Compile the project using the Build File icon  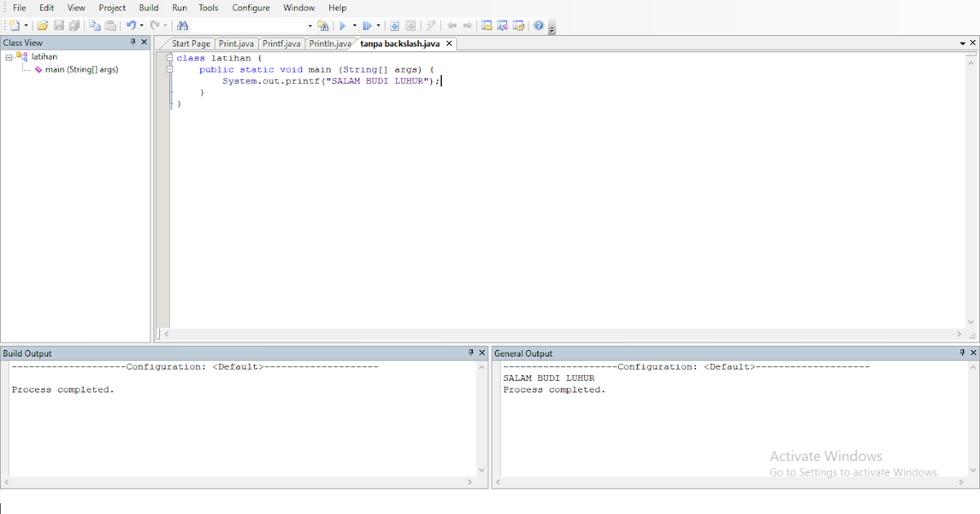click(394, 25)
